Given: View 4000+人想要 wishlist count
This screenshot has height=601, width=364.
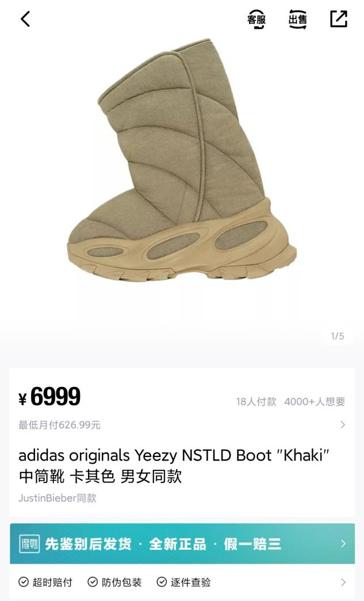Looking at the screenshot, I should coord(315,402).
